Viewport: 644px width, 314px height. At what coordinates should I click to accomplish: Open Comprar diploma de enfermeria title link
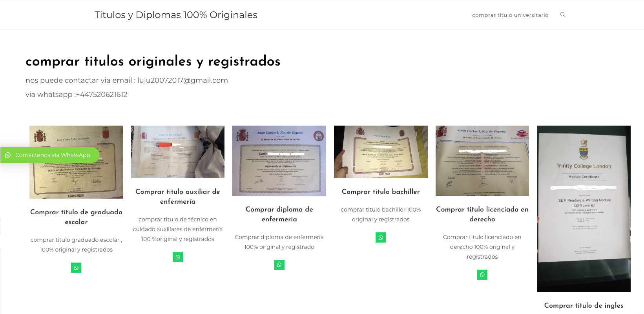[279, 214]
